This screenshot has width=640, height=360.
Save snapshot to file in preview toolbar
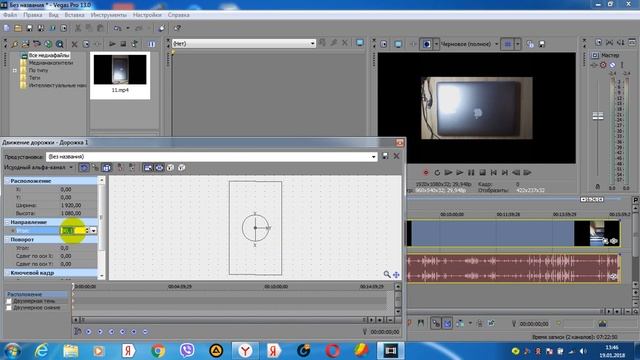point(542,44)
